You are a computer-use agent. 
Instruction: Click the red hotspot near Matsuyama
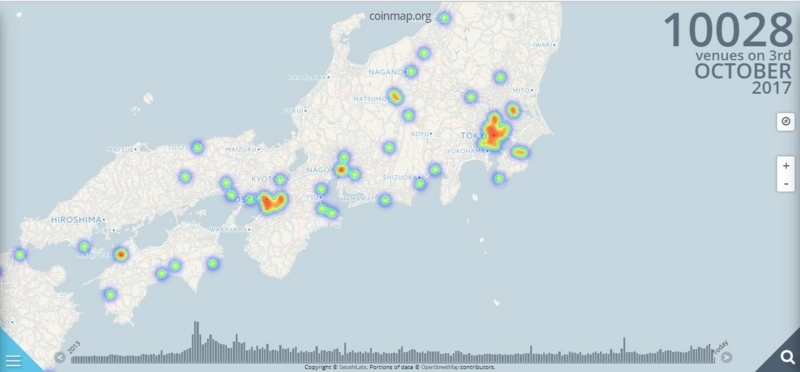[x=120, y=254]
